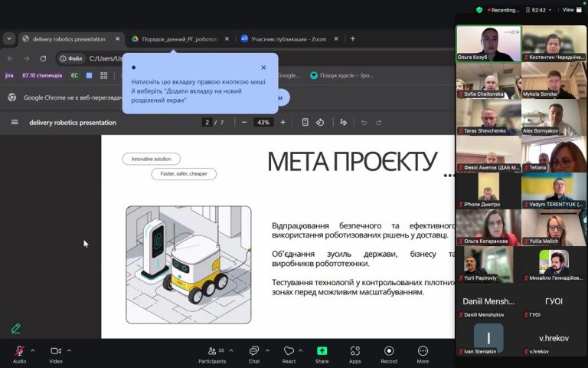Click the PDF zoom in plus button

[283, 122]
